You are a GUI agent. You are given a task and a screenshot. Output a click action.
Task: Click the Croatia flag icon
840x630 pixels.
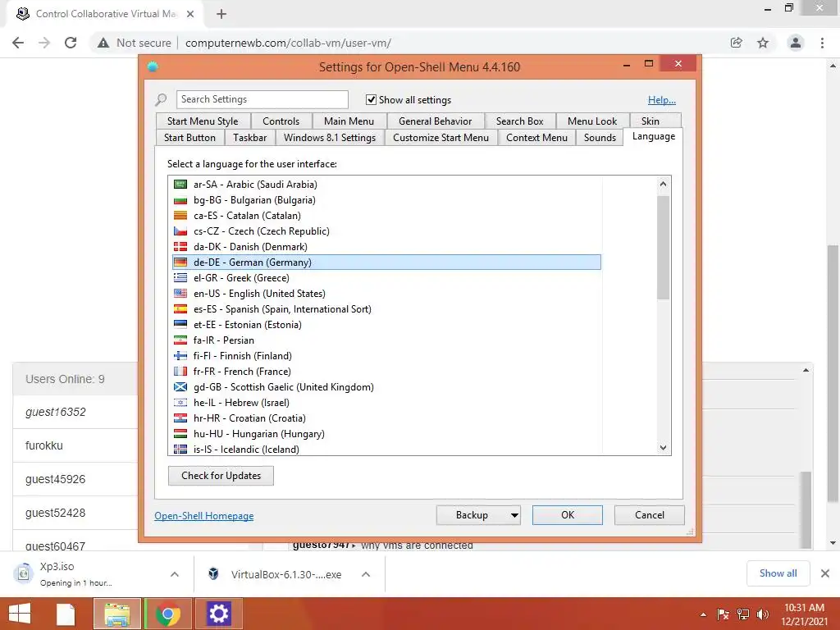[x=180, y=418]
